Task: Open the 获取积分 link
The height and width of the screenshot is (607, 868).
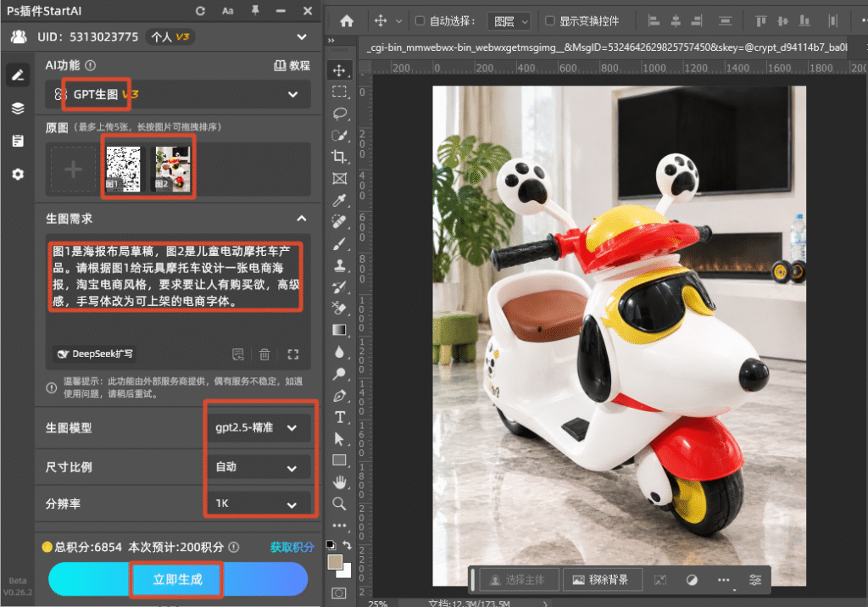Action: [x=292, y=547]
